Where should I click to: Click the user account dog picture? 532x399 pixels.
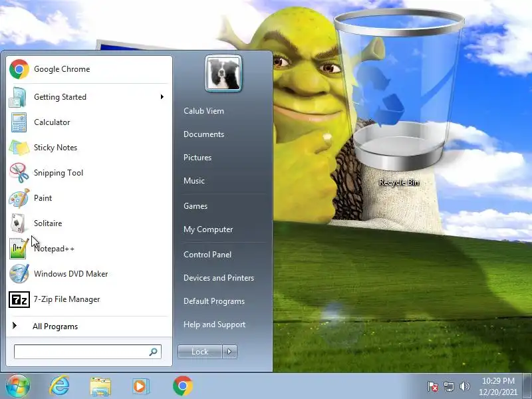tap(223, 73)
